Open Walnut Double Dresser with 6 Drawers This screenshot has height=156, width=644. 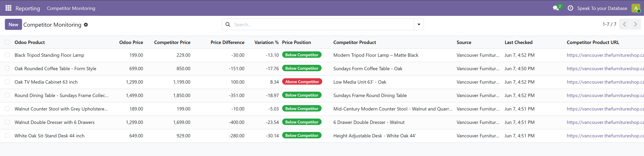[x=55, y=122]
